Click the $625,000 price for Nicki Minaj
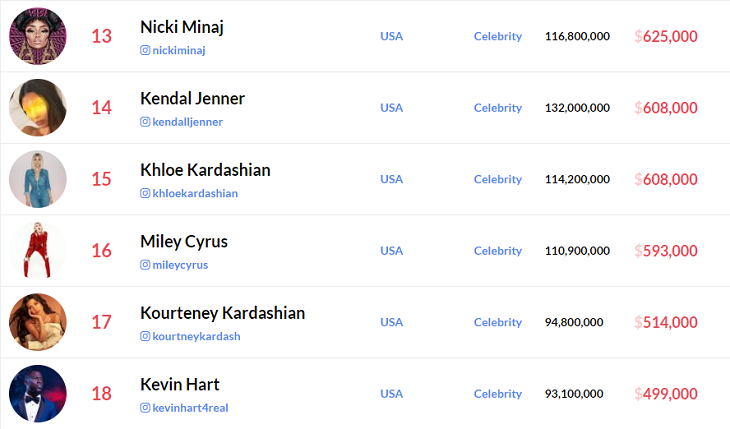 tap(666, 36)
